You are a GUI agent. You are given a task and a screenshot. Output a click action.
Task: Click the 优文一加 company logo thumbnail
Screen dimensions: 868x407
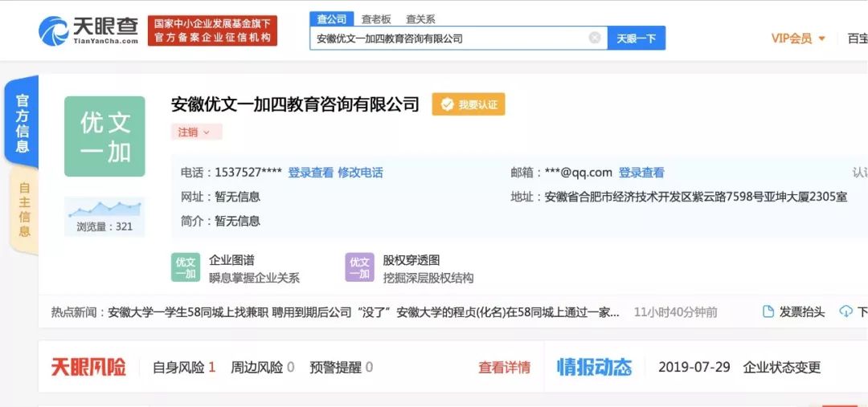tap(104, 136)
